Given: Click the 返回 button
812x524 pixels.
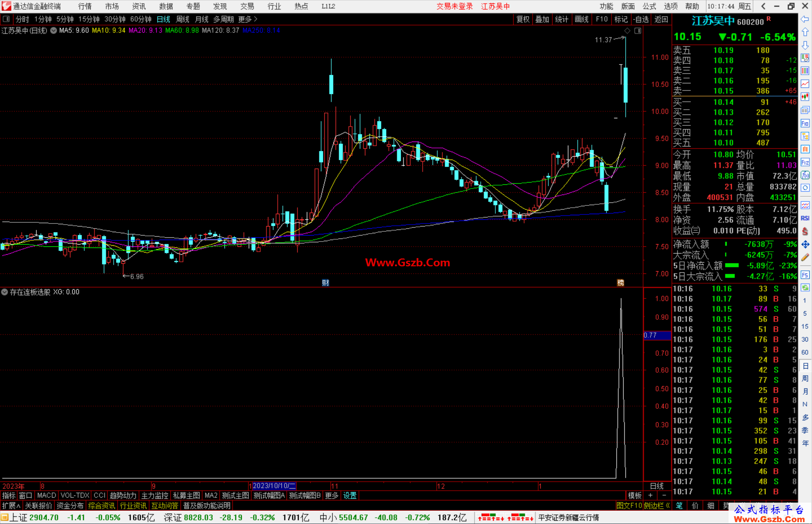Looking at the screenshot, I should coord(661,19).
